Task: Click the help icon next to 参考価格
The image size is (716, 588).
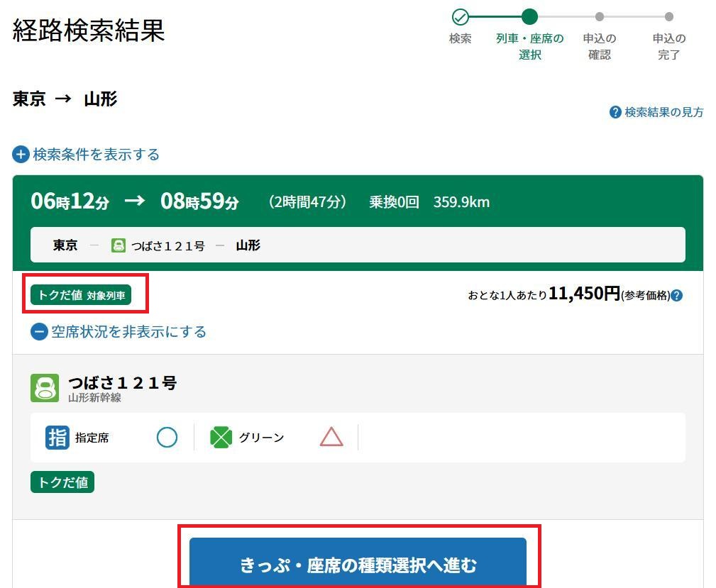Action: (676, 296)
